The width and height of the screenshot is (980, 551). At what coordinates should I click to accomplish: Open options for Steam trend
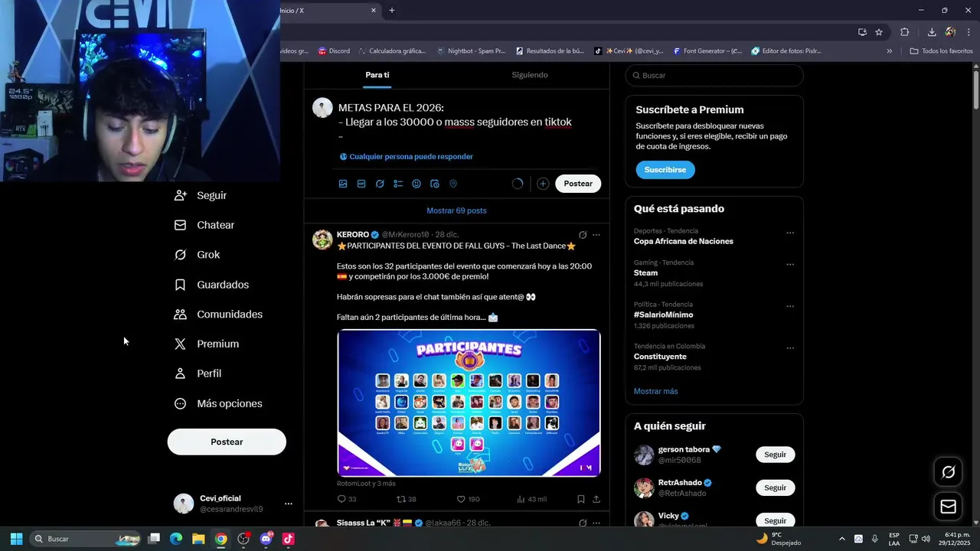click(790, 265)
